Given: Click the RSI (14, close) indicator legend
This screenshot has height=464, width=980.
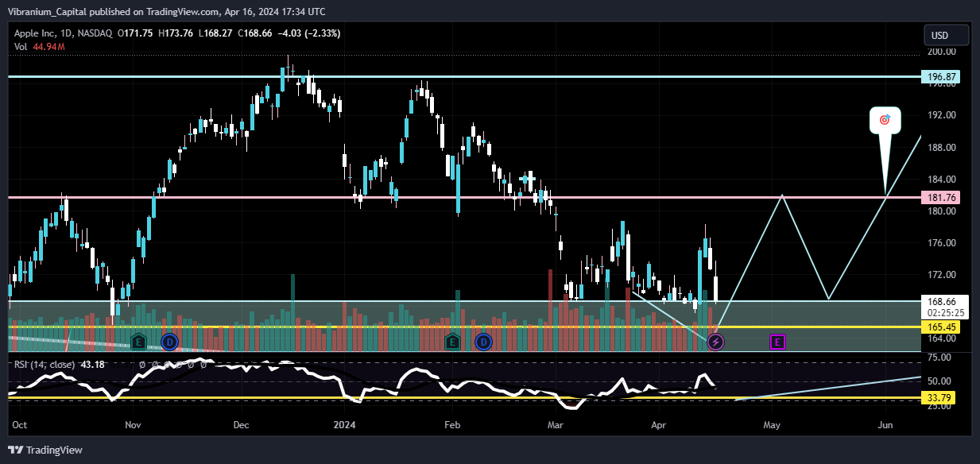Looking at the screenshot, I should click(x=44, y=365).
